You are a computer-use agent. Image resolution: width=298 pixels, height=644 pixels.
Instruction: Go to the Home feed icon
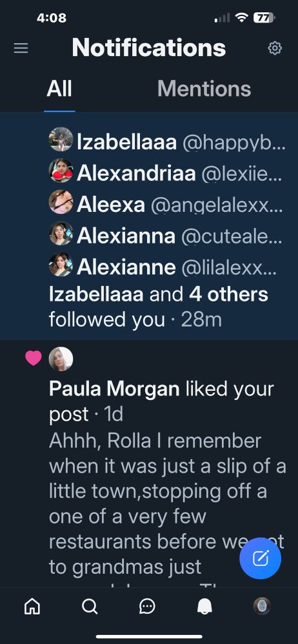tap(32, 606)
